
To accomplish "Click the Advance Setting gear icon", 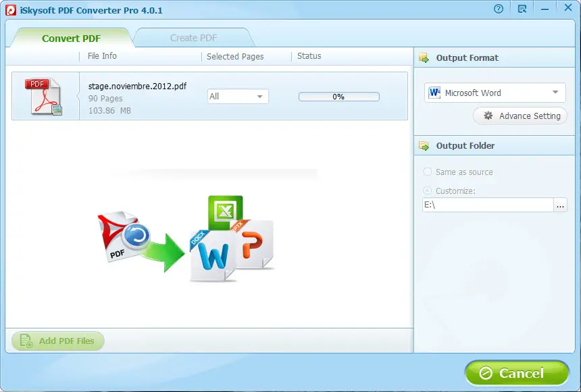I will click(x=488, y=116).
